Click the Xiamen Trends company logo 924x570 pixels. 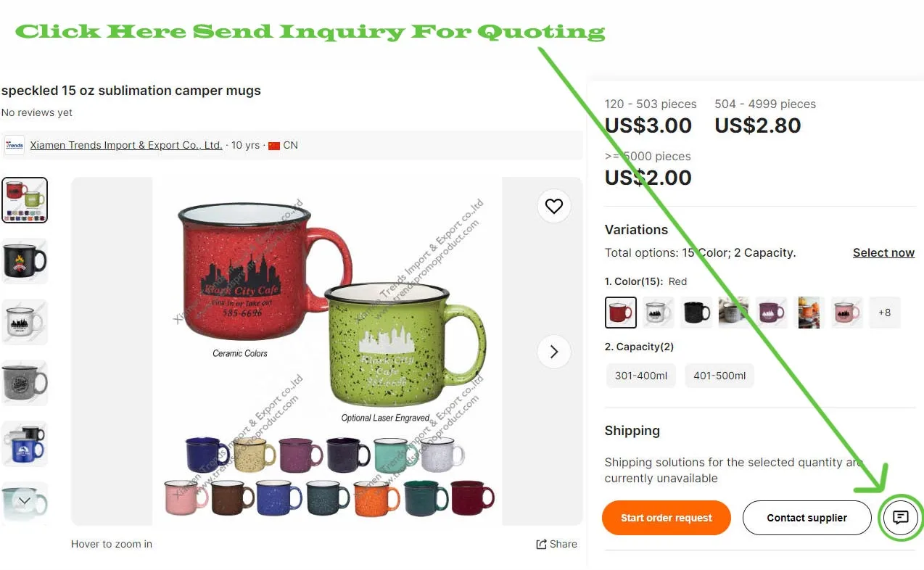coord(14,145)
